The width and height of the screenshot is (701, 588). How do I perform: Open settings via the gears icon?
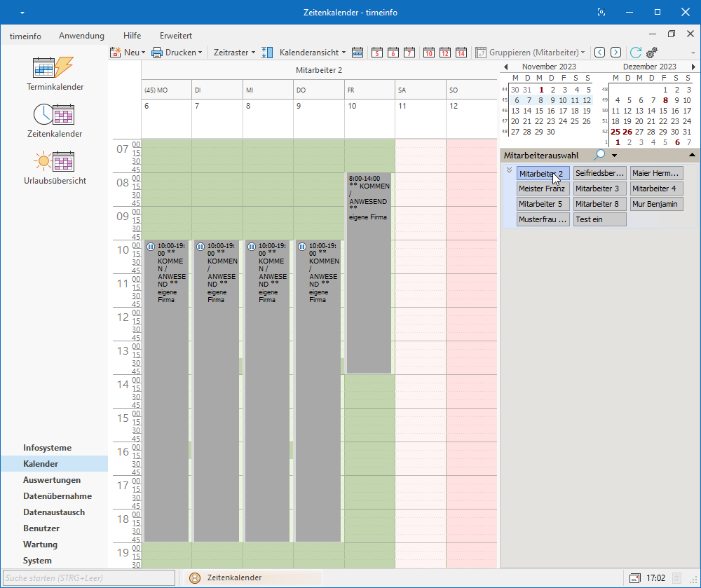(652, 53)
